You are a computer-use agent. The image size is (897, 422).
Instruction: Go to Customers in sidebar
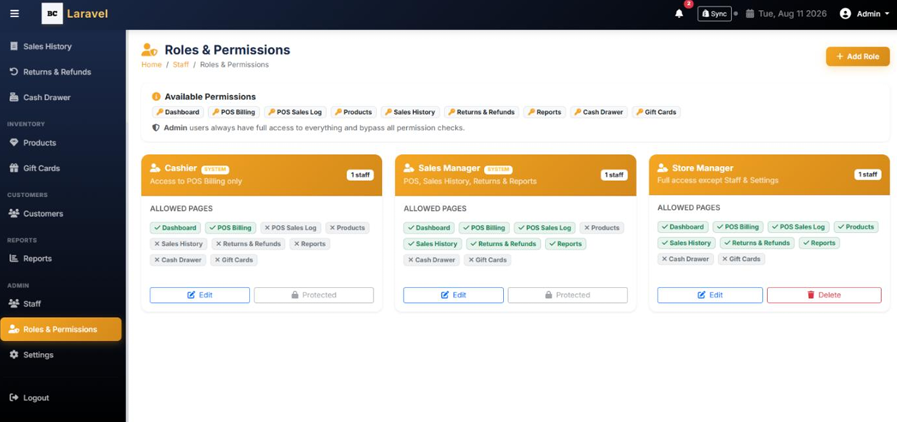click(63, 213)
